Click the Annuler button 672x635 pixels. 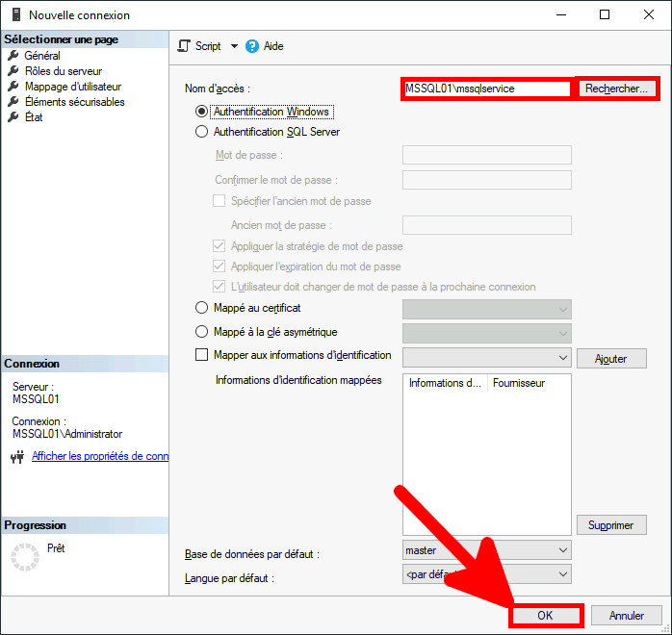click(627, 616)
